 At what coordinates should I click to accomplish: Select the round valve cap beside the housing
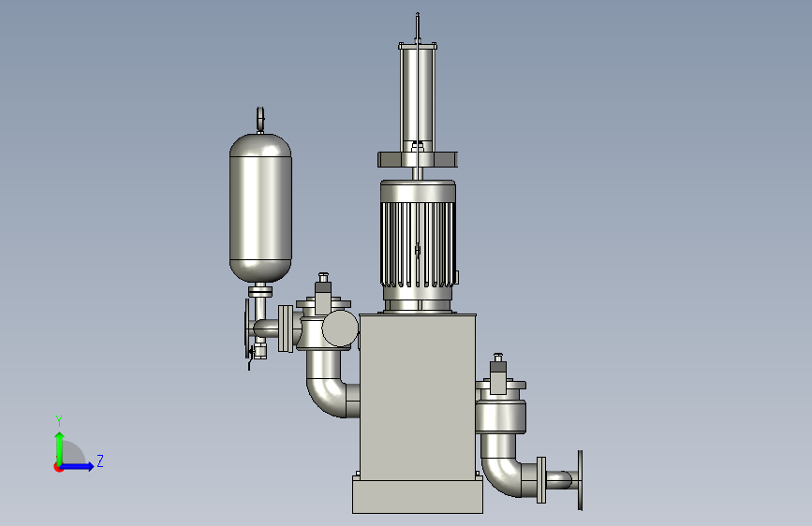340,329
